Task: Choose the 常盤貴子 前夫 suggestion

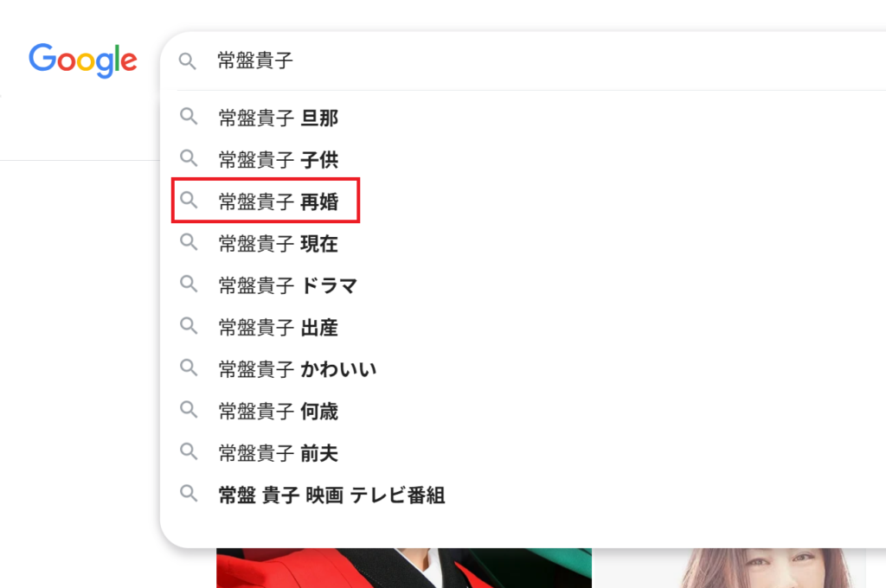Action: (x=278, y=453)
